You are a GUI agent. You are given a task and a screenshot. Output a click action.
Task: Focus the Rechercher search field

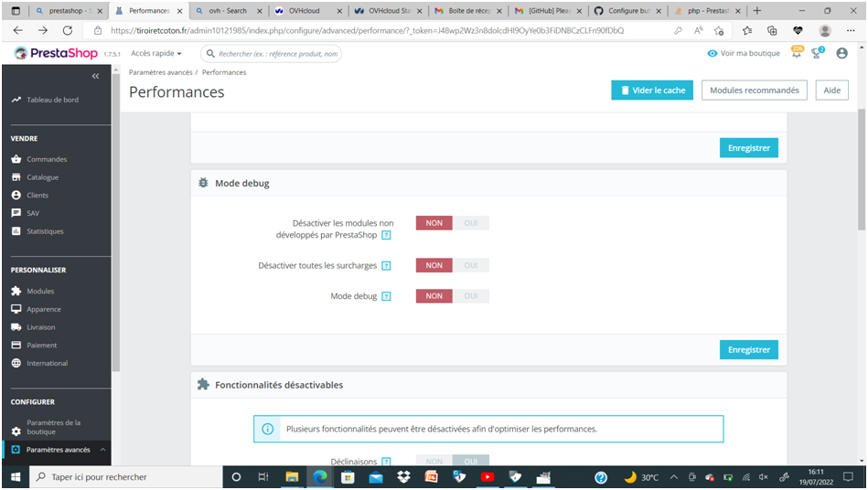272,54
